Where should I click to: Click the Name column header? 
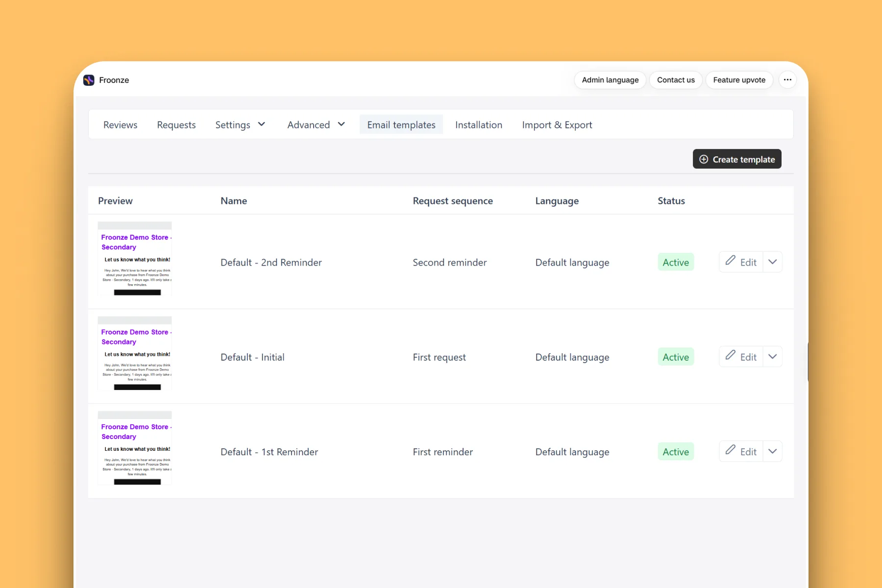tap(234, 201)
